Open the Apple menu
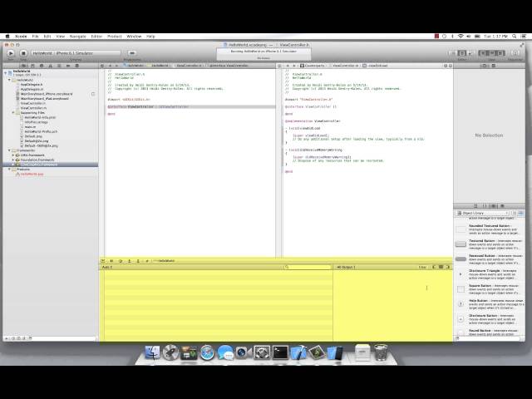 [7, 37]
